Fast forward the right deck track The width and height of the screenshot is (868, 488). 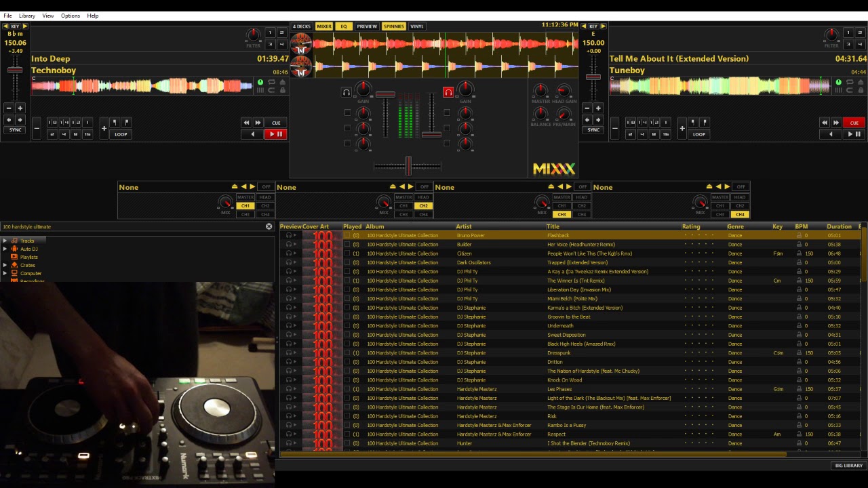tap(836, 123)
